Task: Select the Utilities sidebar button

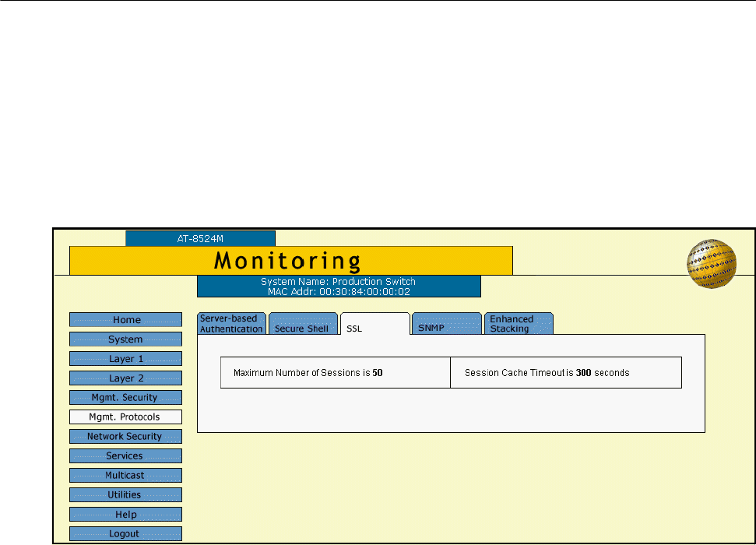Action: [125, 495]
